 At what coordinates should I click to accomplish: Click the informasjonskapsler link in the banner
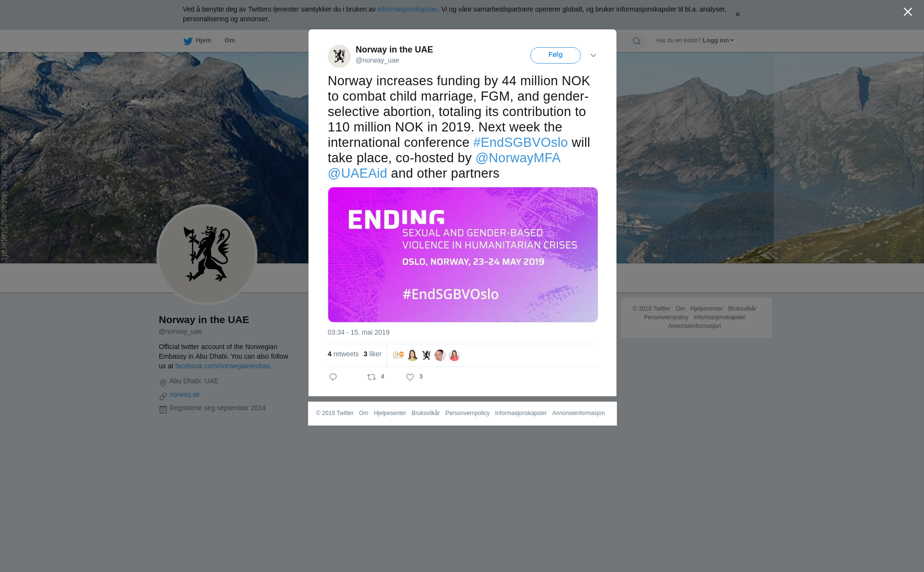pyautogui.click(x=407, y=9)
